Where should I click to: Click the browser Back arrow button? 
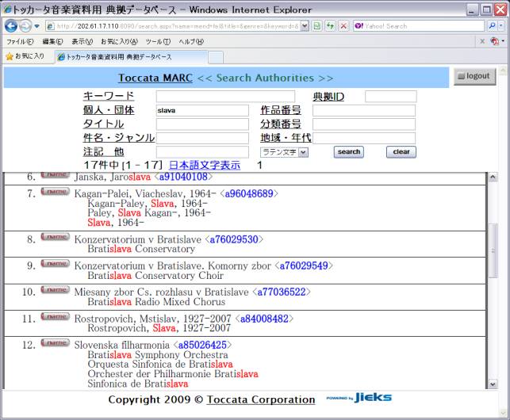(x=11, y=26)
